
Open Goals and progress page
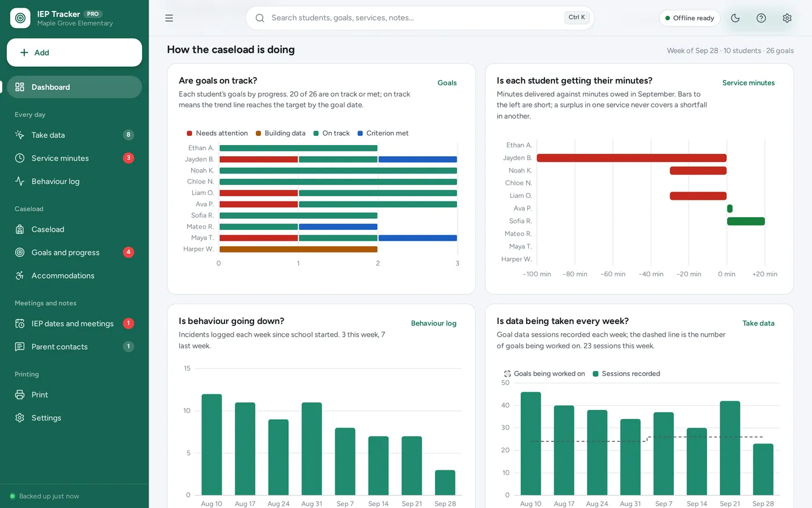pyautogui.click(x=74, y=253)
